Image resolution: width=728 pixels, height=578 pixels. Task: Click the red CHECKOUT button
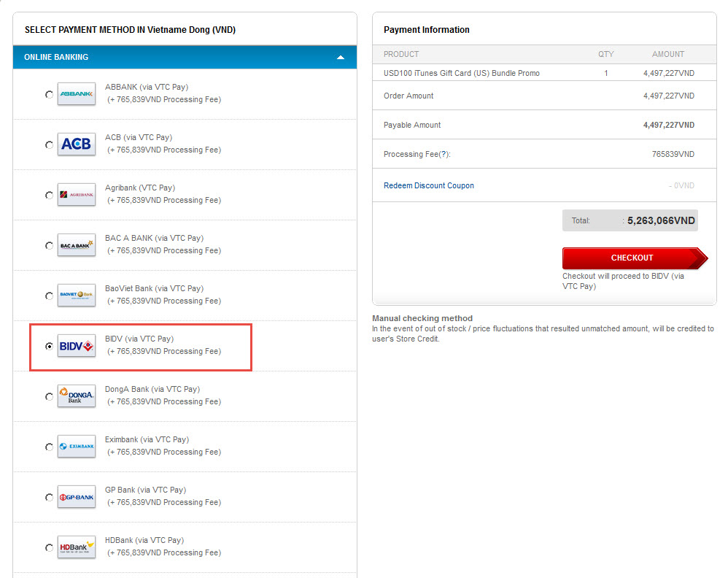635,258
